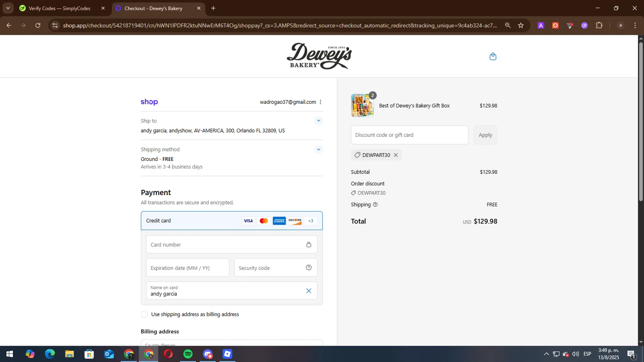The image size is (644, 362).
Task: Click the page vertical scrollbar
Action: 641,121
